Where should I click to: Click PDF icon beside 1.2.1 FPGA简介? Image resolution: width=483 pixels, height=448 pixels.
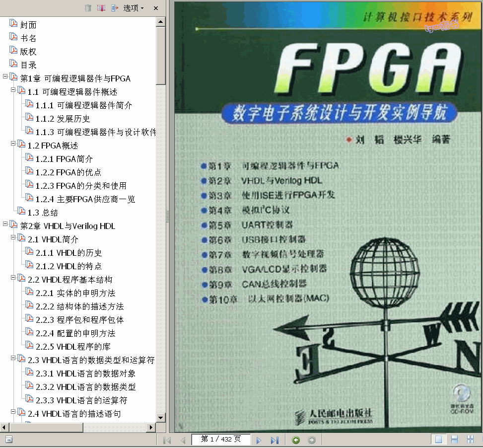click(29, 157)
